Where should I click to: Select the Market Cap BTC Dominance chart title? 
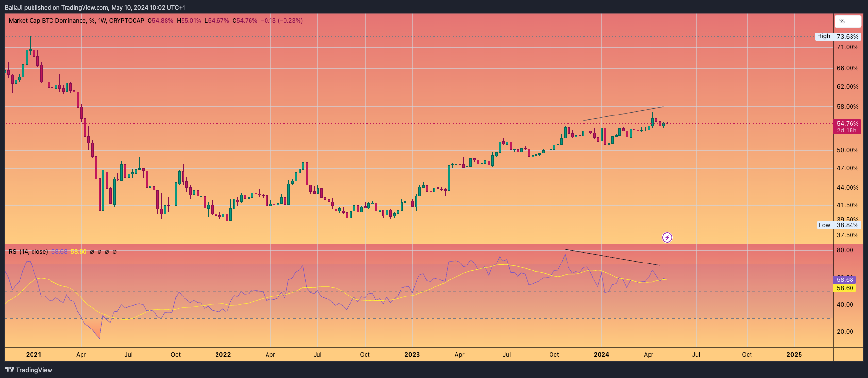76,21
